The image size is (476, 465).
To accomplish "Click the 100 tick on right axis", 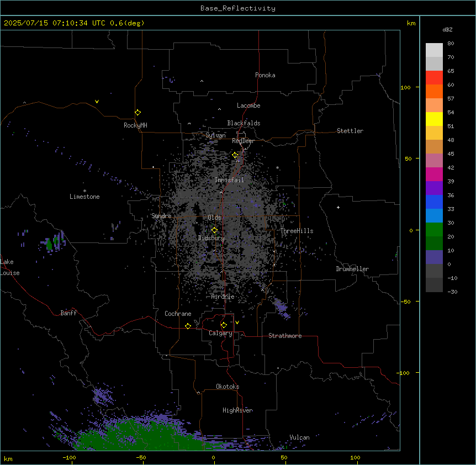I will (x=405, y=87).
